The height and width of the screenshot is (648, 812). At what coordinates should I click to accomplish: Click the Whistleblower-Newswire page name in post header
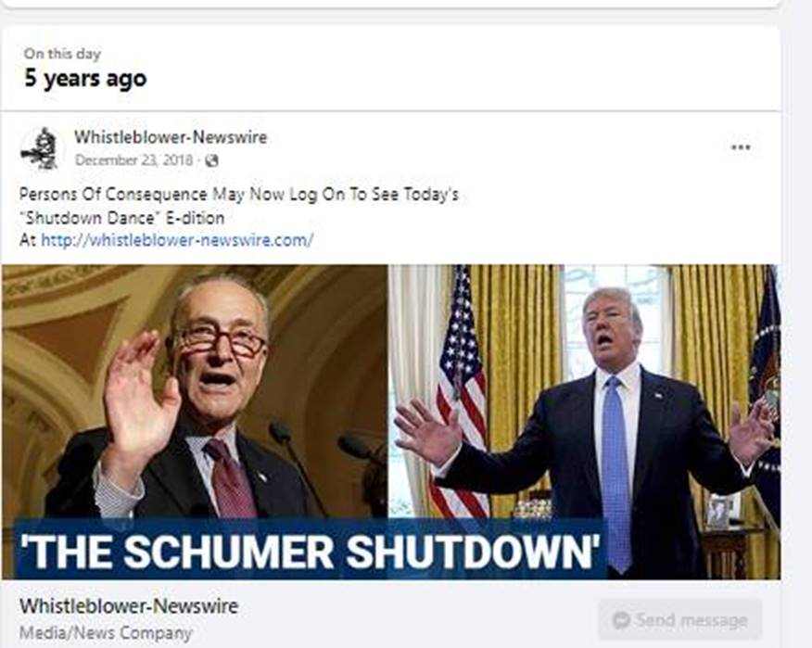171,137
